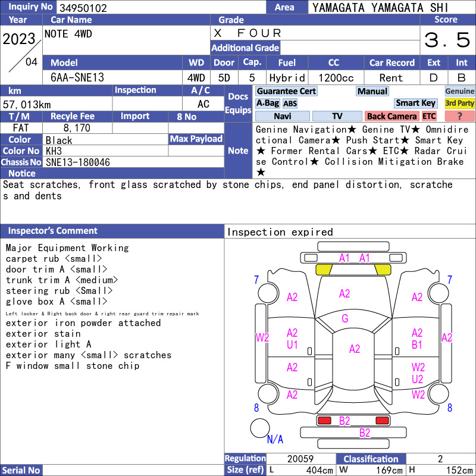This screenshot has width=476, height=476.
Task: Click the Inspection expired text
Action: tap(280, 232)
